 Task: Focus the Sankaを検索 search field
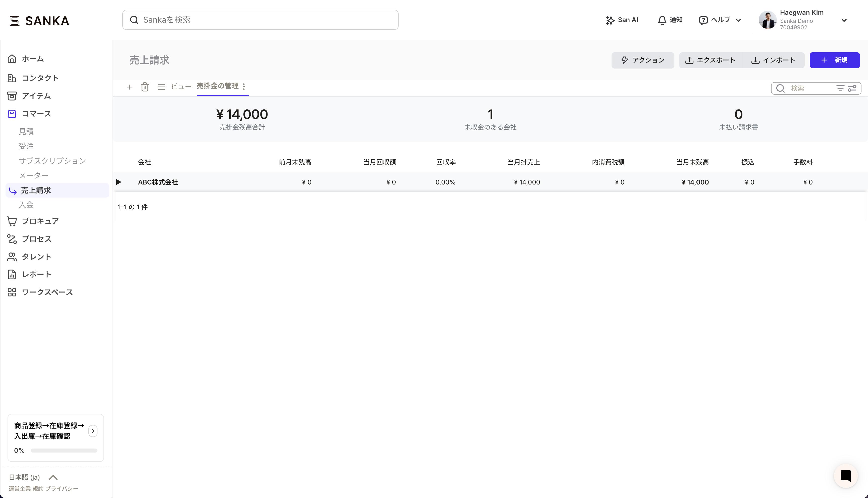click(x=260, y=20)
